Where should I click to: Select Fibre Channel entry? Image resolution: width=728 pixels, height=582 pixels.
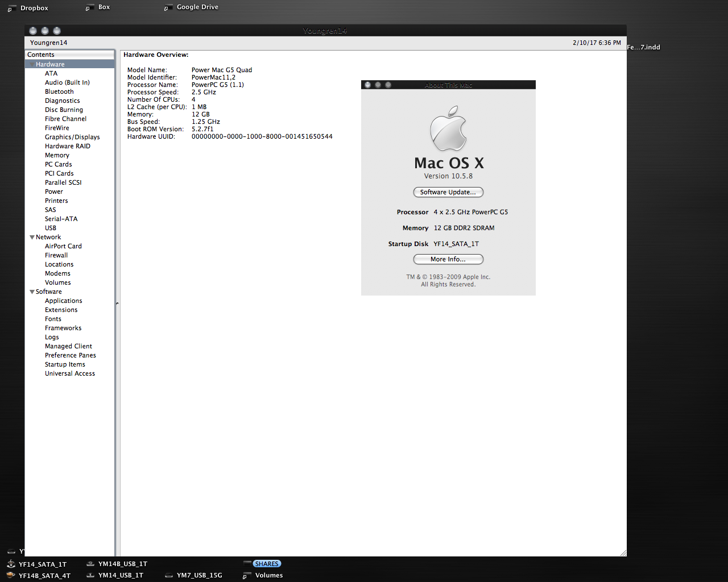coord(65,119)
